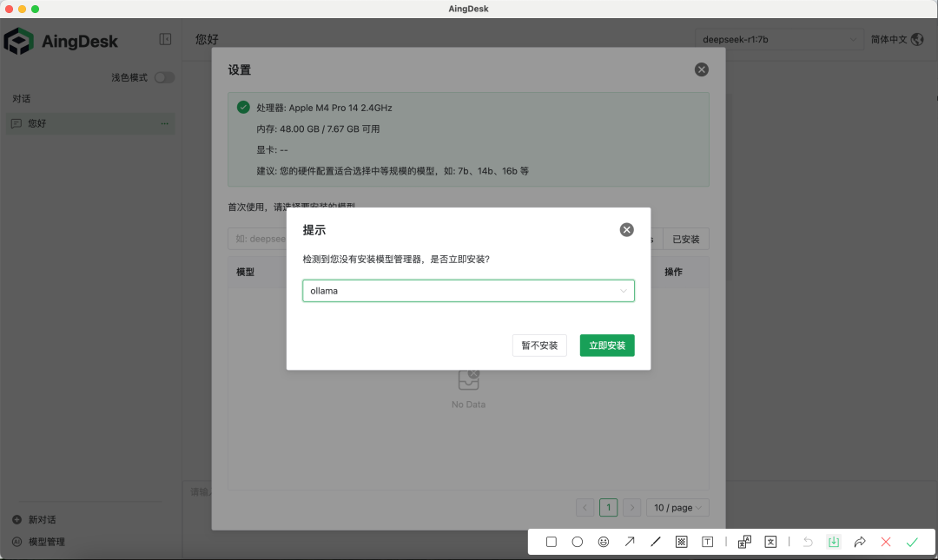Select the line drawing tool
Viewport: 938px width, 560px height.
[x=656, y=542]
